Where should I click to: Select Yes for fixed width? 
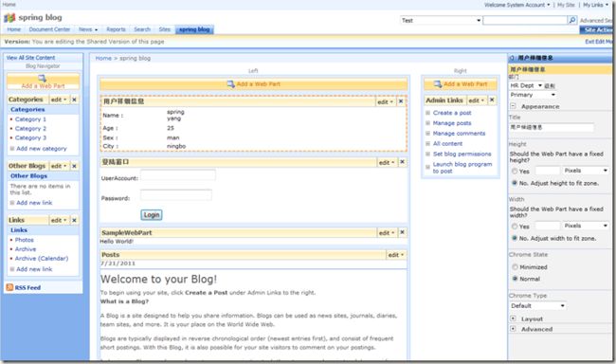[515, 227]
